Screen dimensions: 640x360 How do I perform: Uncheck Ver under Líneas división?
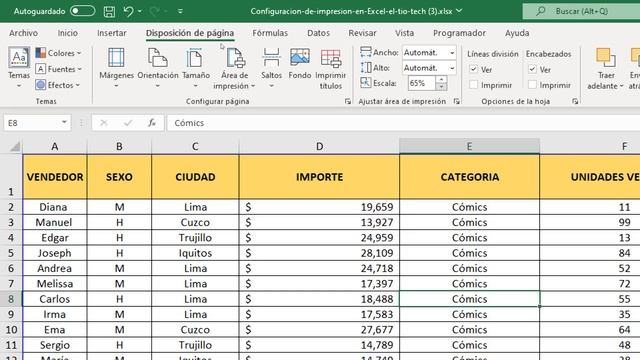[x=473, y=69]
